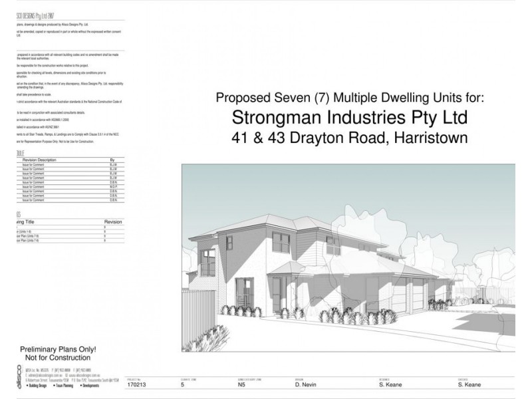This screenshot has width=532, height=399.
Task: Select the D. Nevin drawn-by field
Action: click(306, 384)
